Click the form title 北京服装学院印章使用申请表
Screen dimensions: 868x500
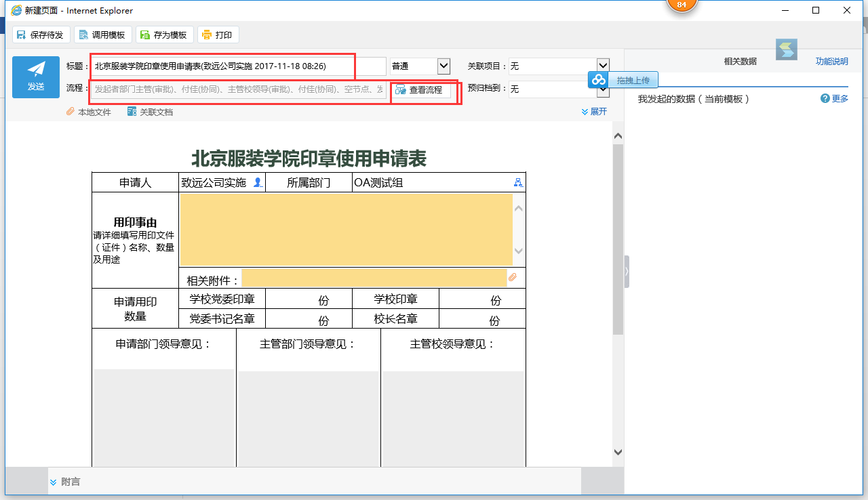pyautogui.click(x=309, y=159)
